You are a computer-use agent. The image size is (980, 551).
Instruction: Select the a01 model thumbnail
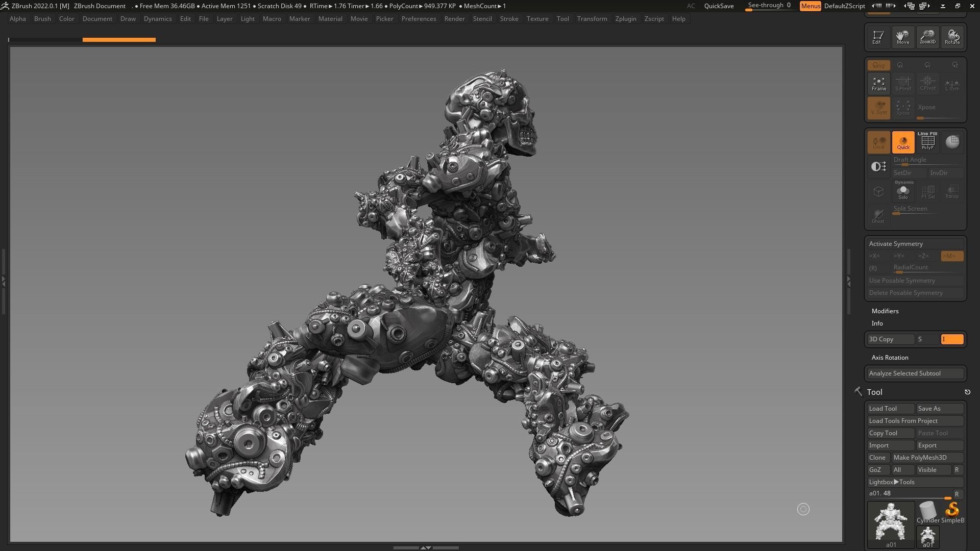click(x=891, y=523)
